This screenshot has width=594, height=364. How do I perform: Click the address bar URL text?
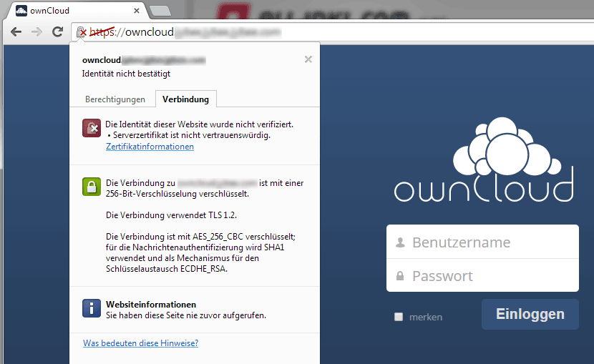185,32
